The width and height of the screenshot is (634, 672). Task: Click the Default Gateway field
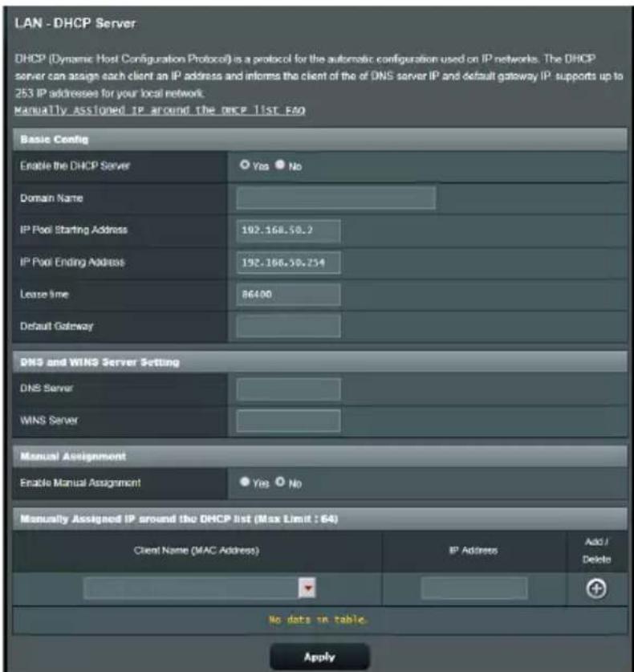pos(288,326)
